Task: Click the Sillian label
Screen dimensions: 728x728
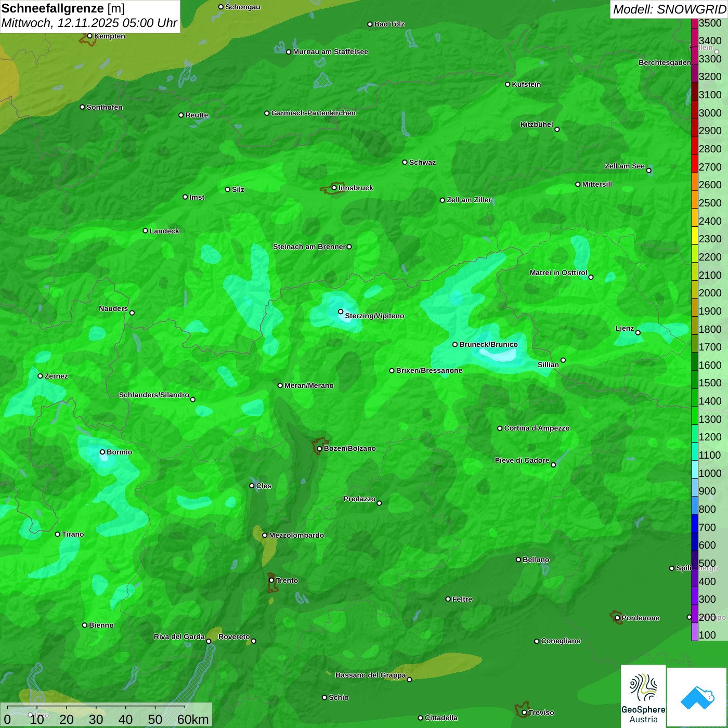Action: coord(548,365)
